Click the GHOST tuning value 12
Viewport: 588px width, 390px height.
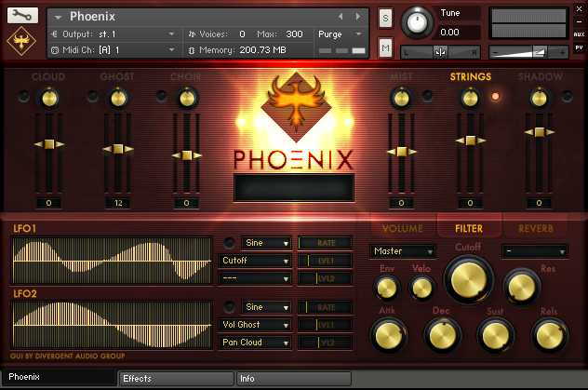118,203
